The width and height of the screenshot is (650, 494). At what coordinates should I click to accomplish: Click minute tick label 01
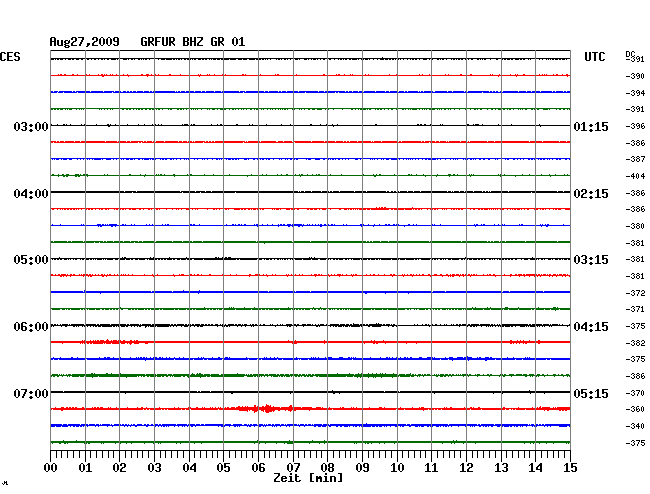point(85,468)
